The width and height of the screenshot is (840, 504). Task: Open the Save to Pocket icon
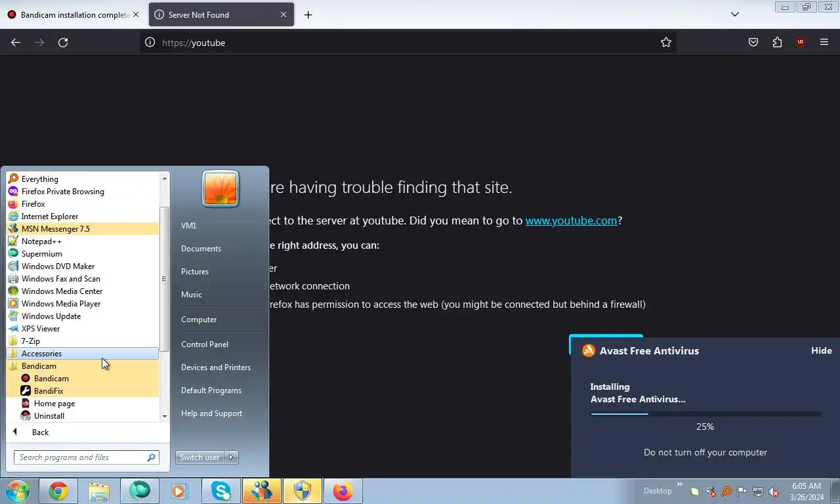point(753,43)
